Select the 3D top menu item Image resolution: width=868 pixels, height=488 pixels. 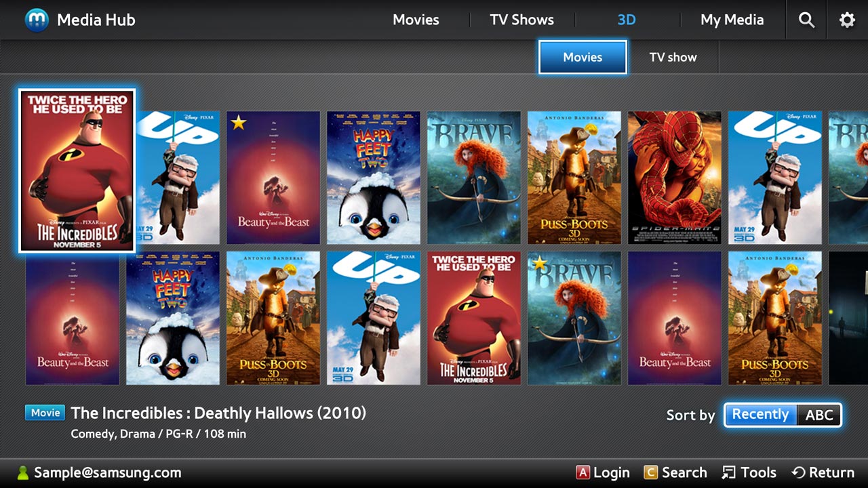627,20
